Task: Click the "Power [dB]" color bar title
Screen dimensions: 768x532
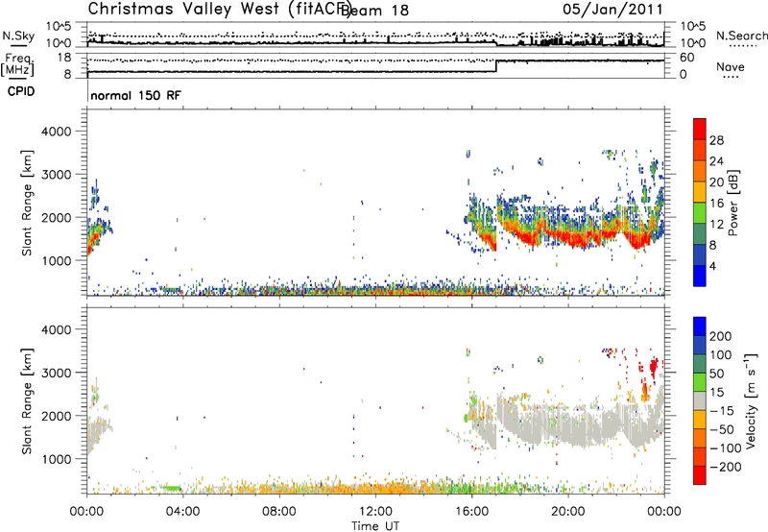Action: coord(733,203)
